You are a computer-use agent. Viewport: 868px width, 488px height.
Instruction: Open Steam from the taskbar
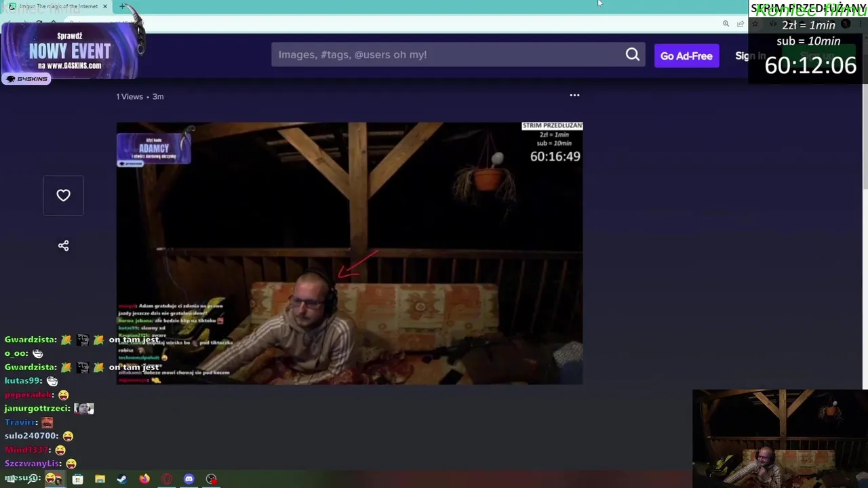click(122, 479)
